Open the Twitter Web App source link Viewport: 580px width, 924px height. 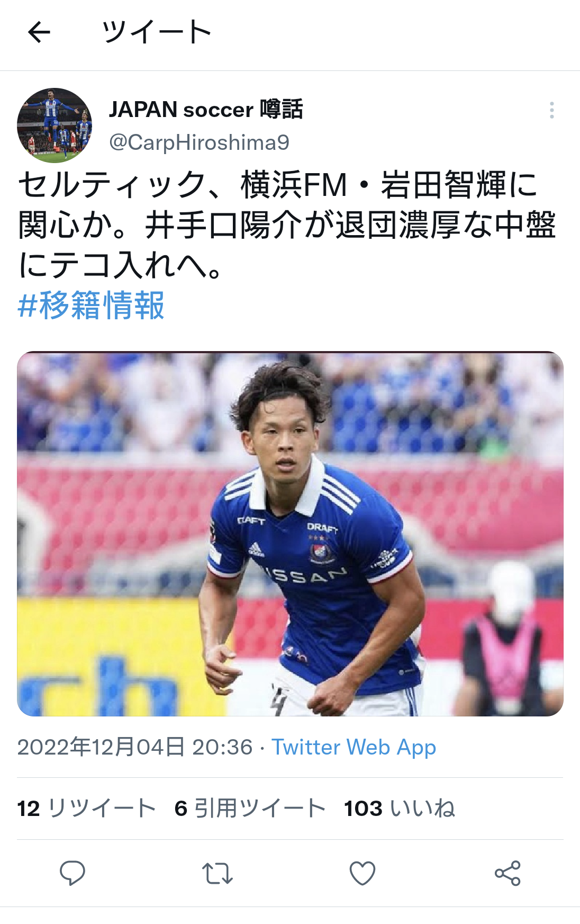tap(354, 747)
